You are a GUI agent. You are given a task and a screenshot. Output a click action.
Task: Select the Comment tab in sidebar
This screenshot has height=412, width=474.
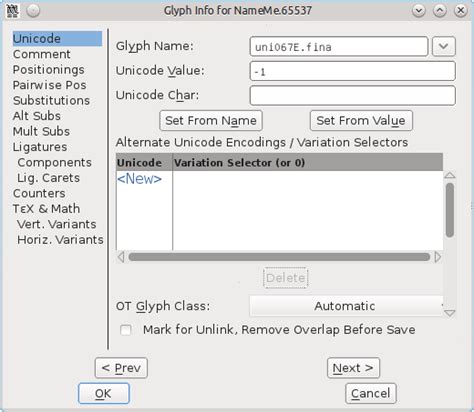coord(41,54)
